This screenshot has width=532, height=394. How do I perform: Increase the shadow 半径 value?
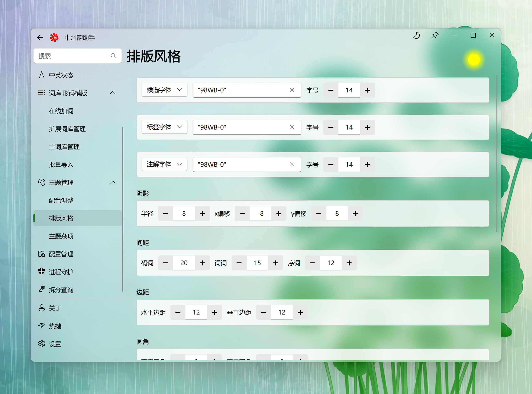tap(202, 213)
